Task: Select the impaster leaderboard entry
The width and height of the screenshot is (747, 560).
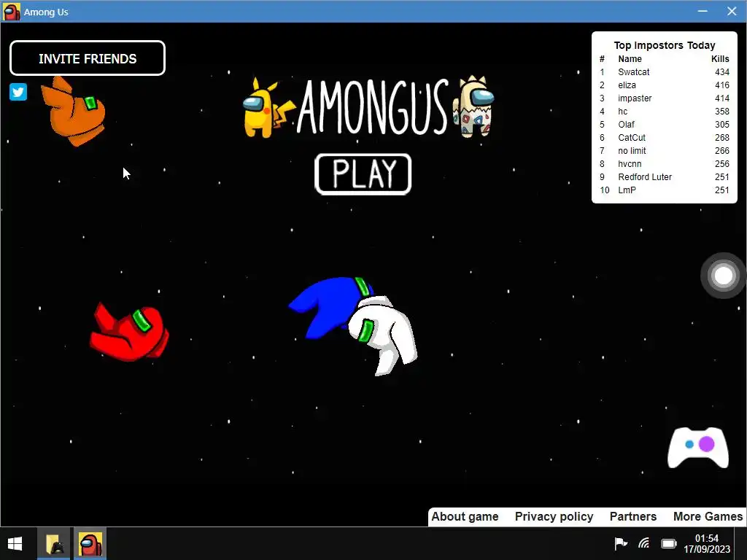Action: [x=664, y=98]
